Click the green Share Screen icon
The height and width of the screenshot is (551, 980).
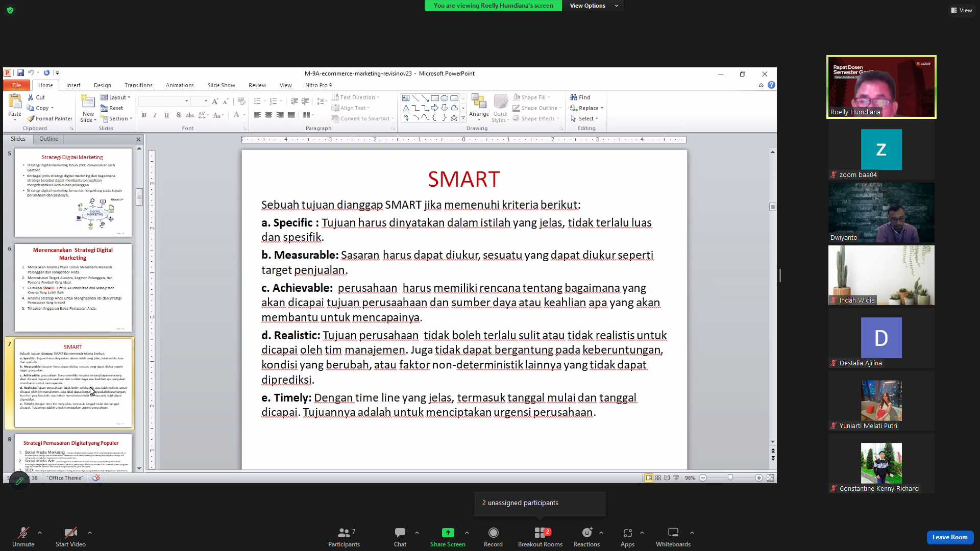pyautogui.click(x=448, y=533)
